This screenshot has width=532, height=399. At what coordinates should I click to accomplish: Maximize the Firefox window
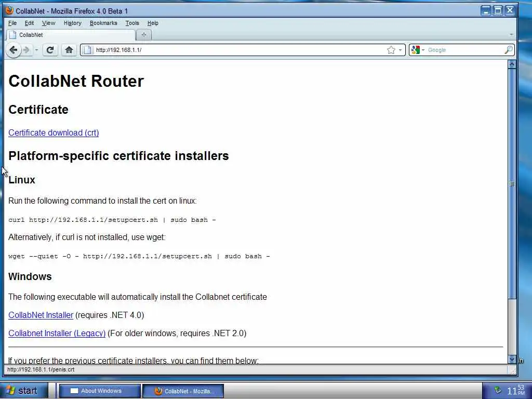pos(498,10)
